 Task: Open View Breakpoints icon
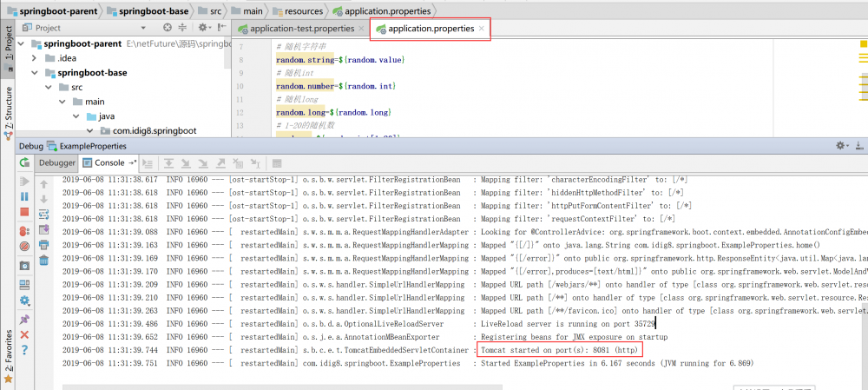pyautogui.click(x=24, y=230)
